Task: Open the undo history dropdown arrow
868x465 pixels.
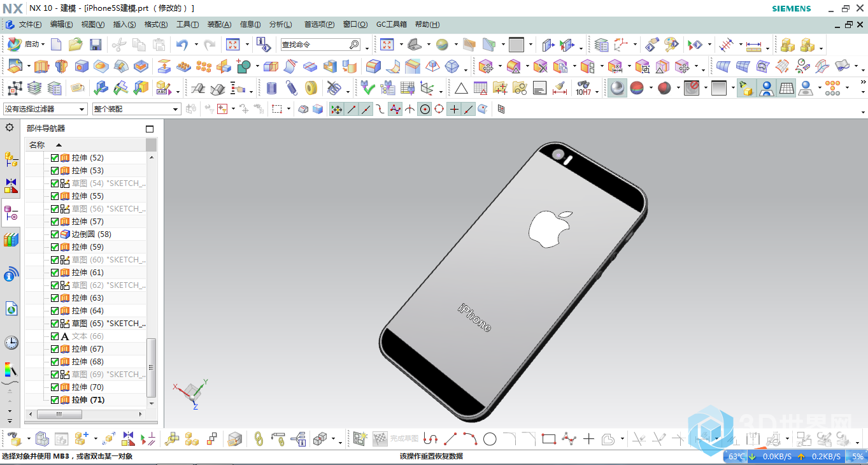Action: tap(196, 45)
